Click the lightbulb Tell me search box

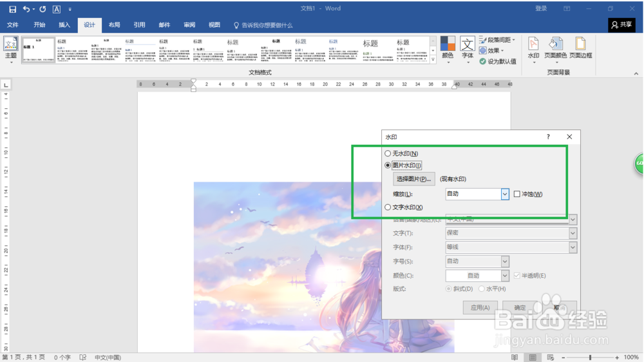click(263, 25)
